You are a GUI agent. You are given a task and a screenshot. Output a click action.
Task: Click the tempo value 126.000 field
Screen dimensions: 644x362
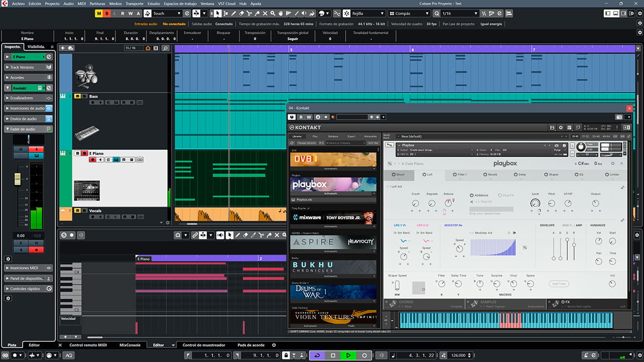[458, 355]
